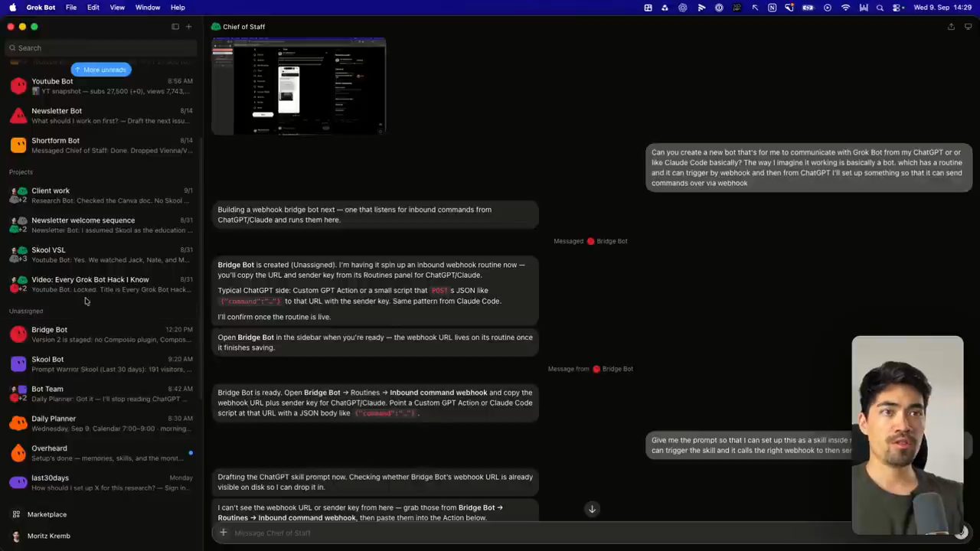This screenshot has height=551, width=980.
Task: Click the Marketplace icon in the sidebar
Action: coord(16,514)
